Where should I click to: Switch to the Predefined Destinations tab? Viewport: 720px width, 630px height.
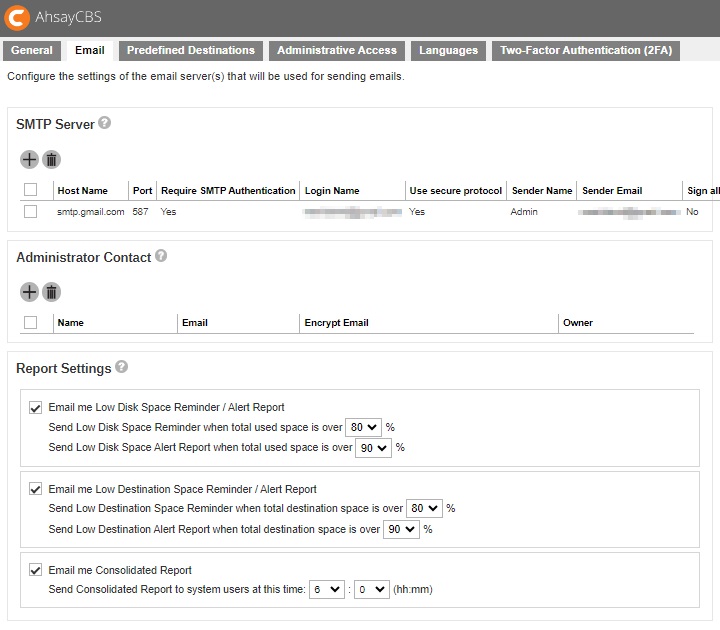tap(190, 50)
